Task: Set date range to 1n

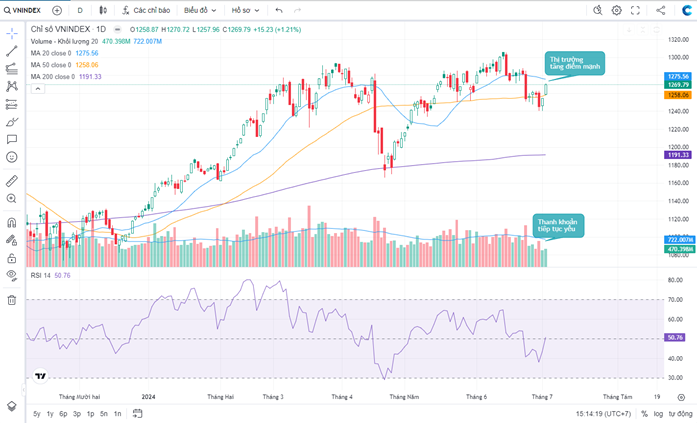Action: [117, 414]
